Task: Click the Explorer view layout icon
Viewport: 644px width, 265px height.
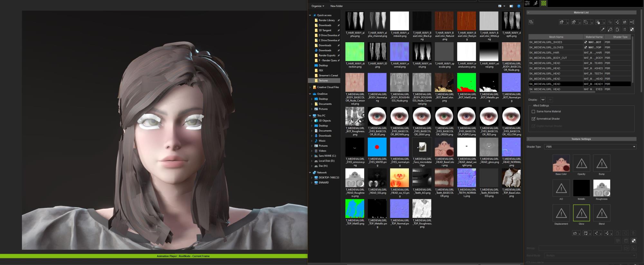Action: tap(500, 6)
